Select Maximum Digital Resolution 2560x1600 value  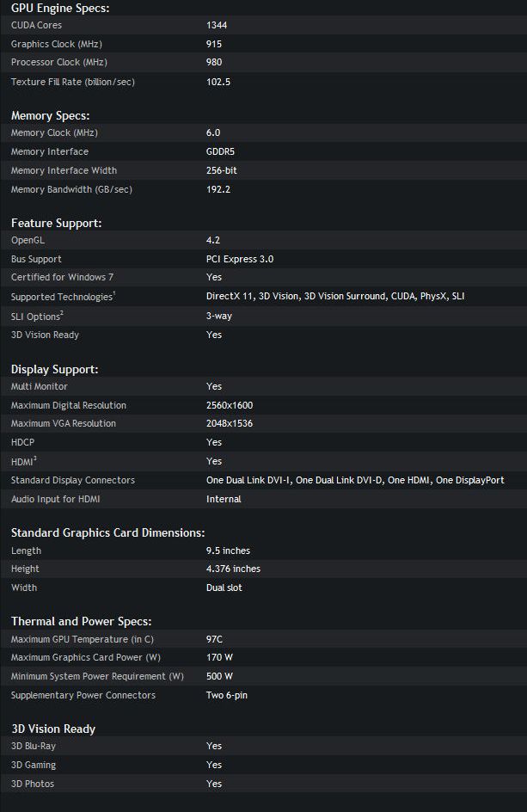pyautogui.click(x=230, y=405)
